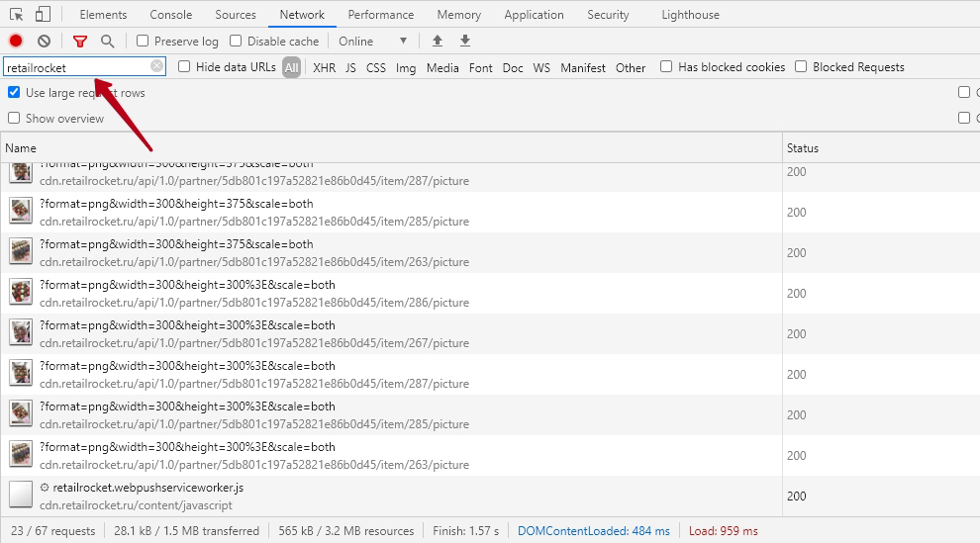Stop recording network log with red button

(16, 41)
